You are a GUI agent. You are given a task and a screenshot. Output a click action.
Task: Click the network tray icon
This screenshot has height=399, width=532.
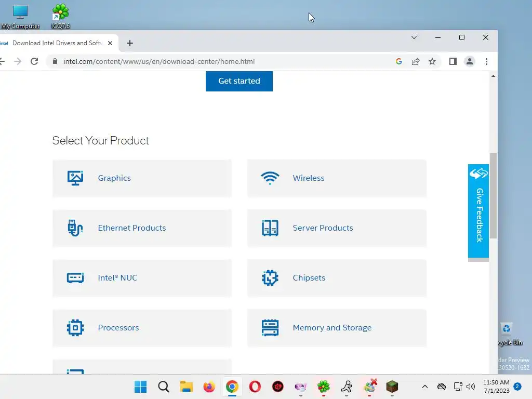(458, 387)
